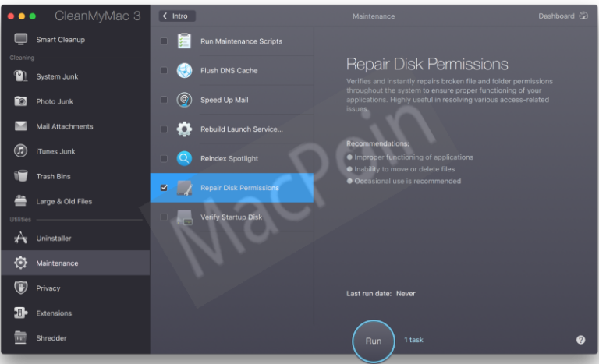Enable the Run Maintenance Scripts checkbox
This screenshot has width=599, height=364.
pos(164,41)
